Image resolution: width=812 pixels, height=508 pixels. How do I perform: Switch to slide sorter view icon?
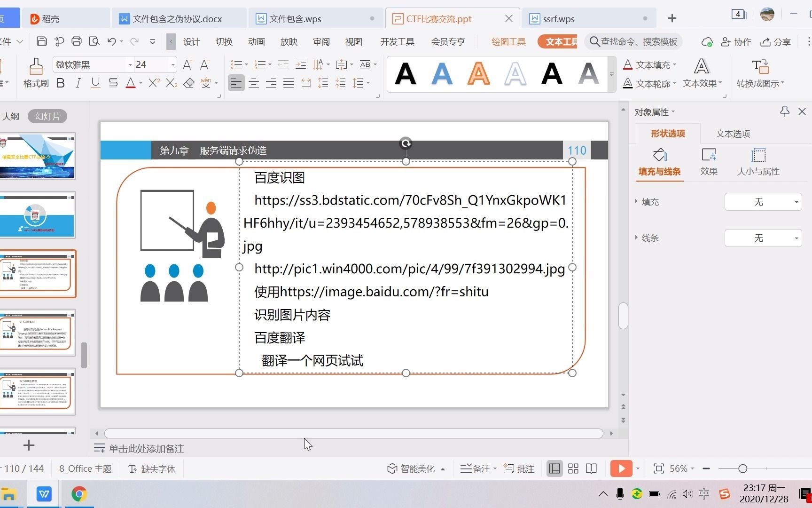click(x=573, y=468)
